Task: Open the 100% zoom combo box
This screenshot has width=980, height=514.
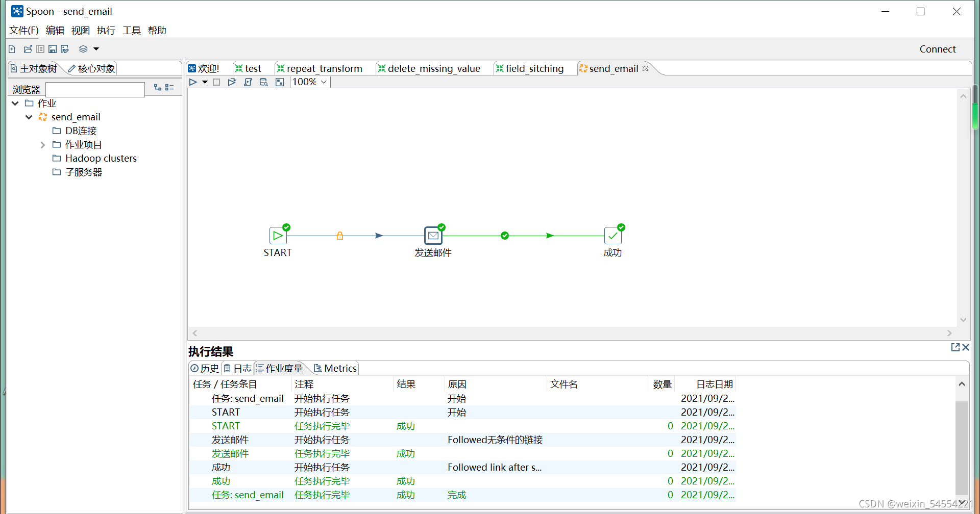Action: (x=310, y=82)
